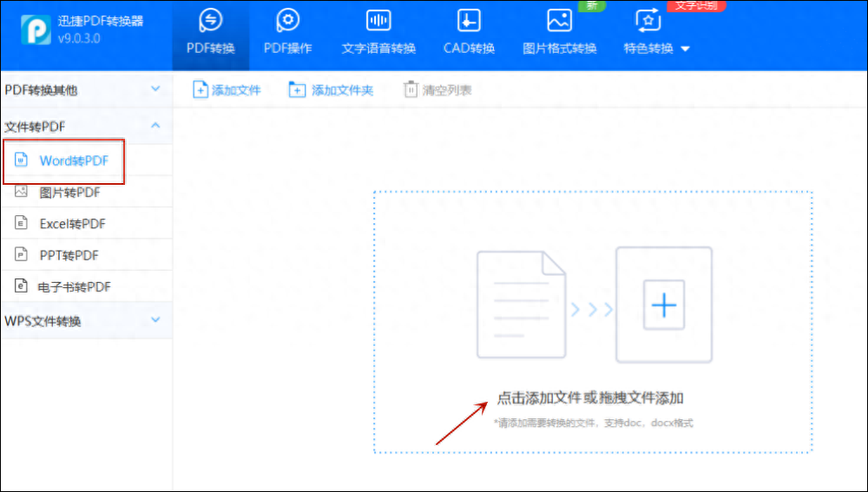This screenshot has width=868, height=492.
Task: Click the red 文字识别 badge
Action: point(696,5)
